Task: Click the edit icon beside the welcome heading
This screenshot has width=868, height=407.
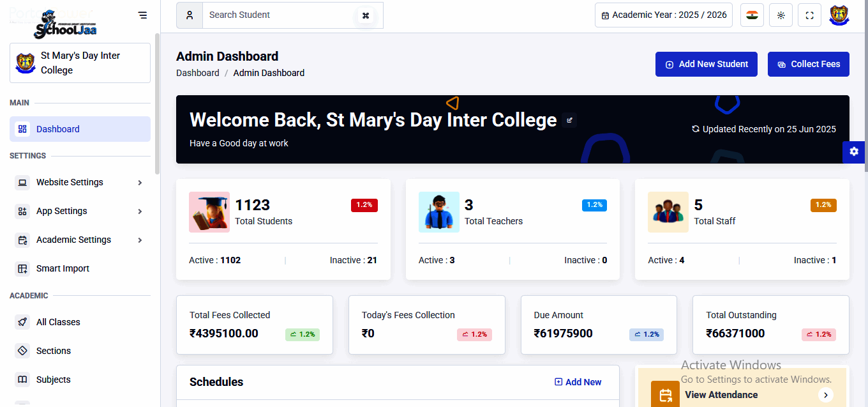Action: [x=569, y=119]
